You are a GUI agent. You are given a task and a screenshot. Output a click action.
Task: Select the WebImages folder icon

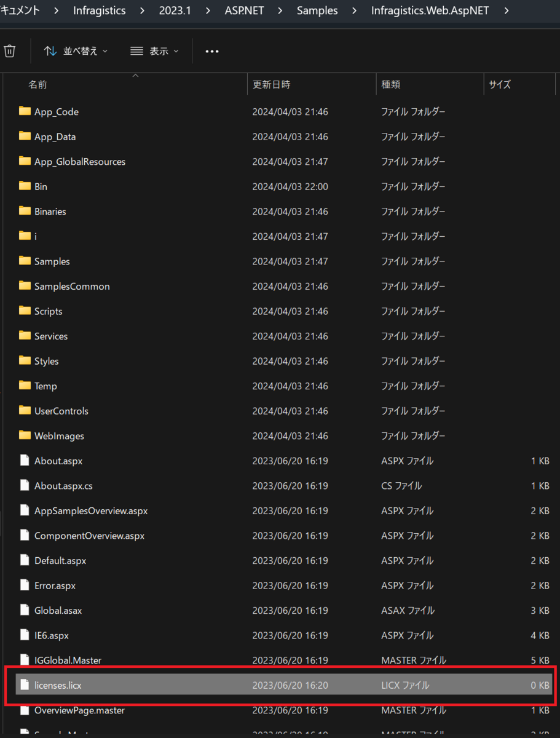click(x=25, y=435)
